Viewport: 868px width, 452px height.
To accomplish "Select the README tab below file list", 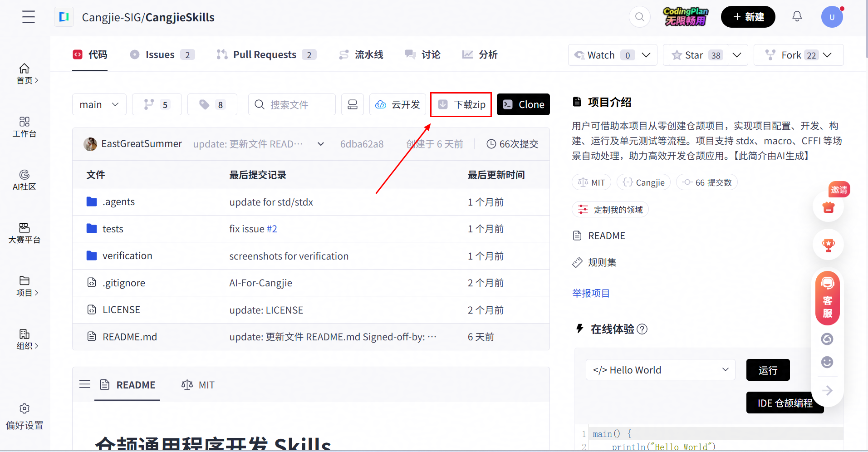I will pos(127,385).
